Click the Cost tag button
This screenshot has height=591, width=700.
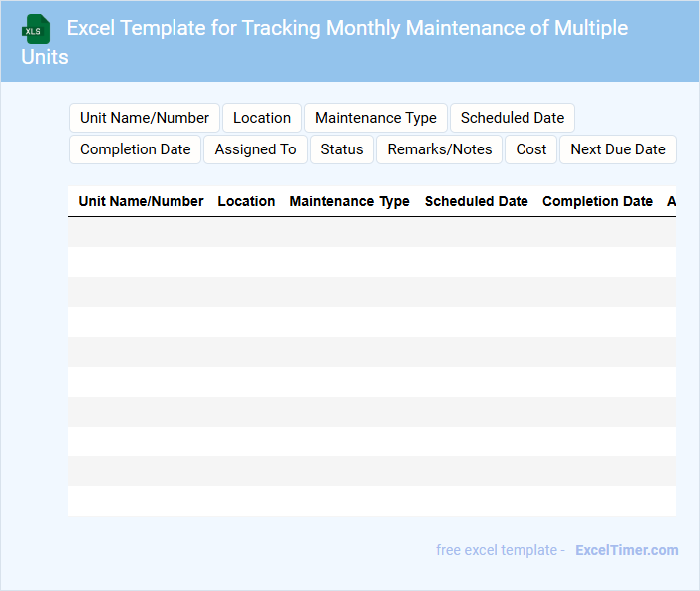pos(531,149)
